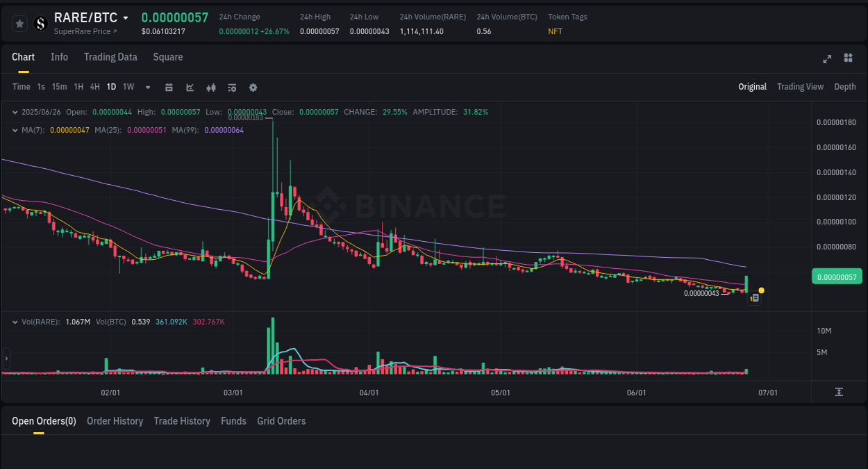Click the auto-fit scale icon below price axis
Screen dimensions: 868x469
coord(838,391)
